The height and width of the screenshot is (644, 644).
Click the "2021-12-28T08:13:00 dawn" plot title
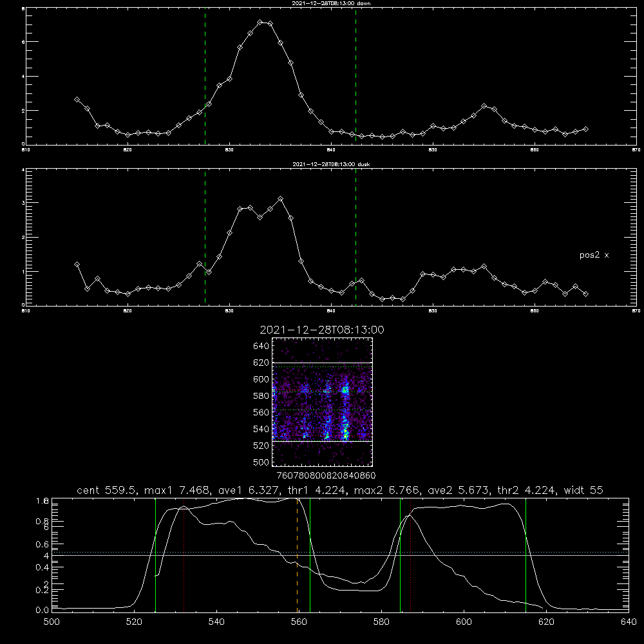point(331,3)
